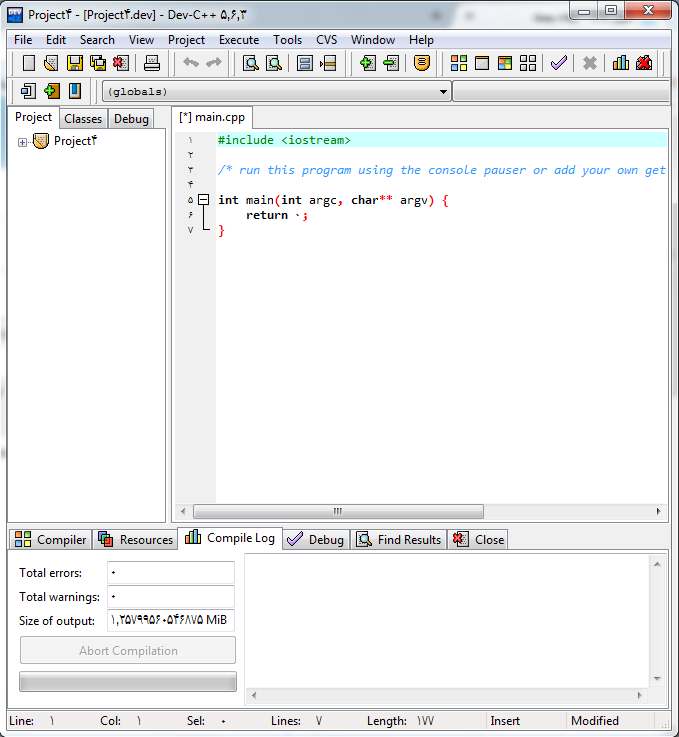Click the Debug checkmark icon
The width and height of the screenshot is (679, 737).
(559, 63)
